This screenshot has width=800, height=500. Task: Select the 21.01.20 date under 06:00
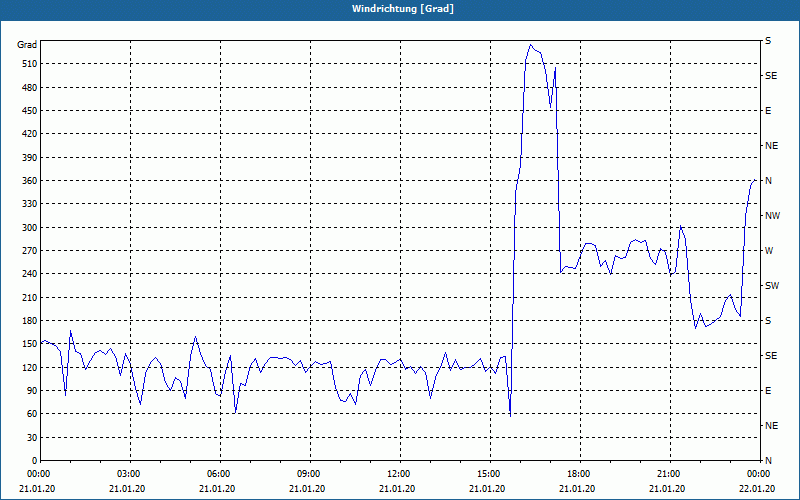tap(217, 488)
